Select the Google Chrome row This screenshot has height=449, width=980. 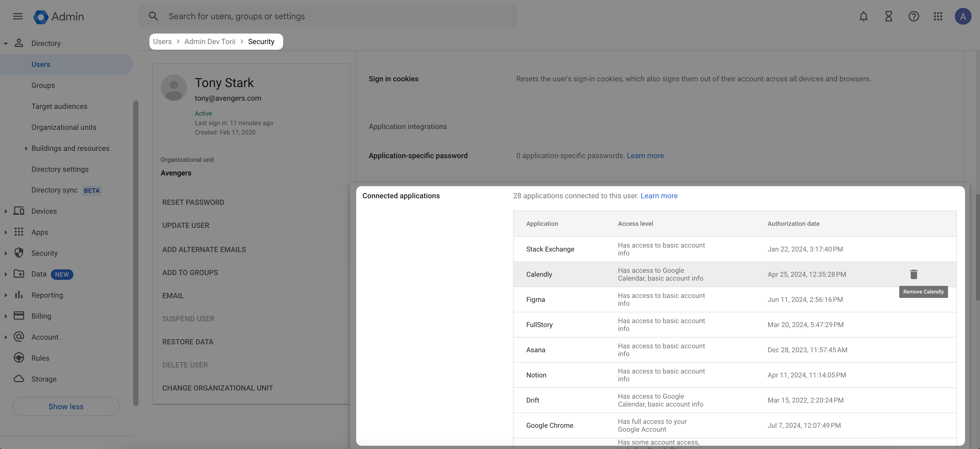click(735, 425)
